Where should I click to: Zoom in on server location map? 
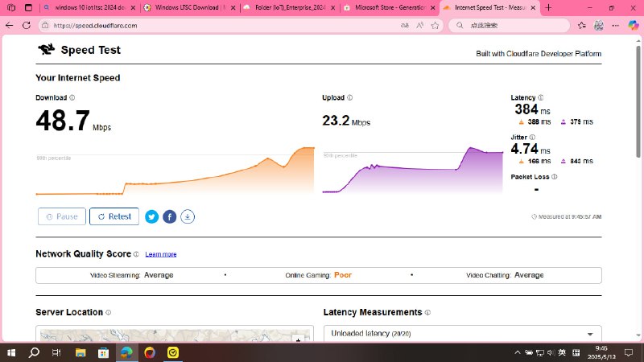pyautogui.click(x=298, y=339)
